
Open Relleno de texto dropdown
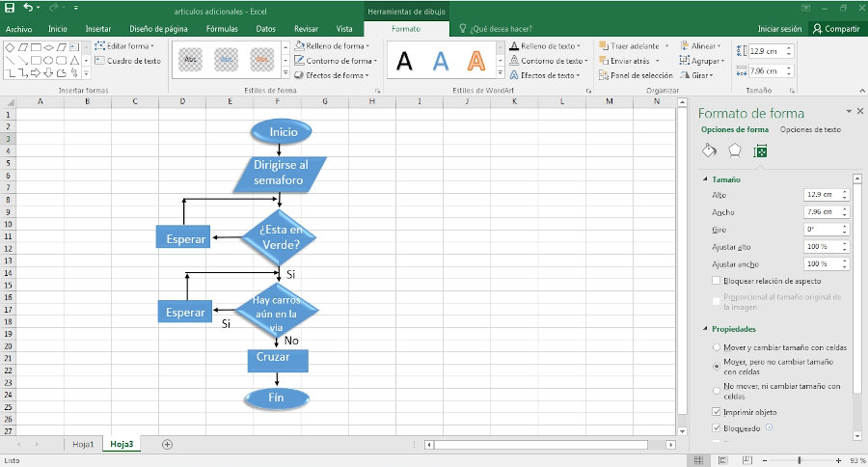545,46
